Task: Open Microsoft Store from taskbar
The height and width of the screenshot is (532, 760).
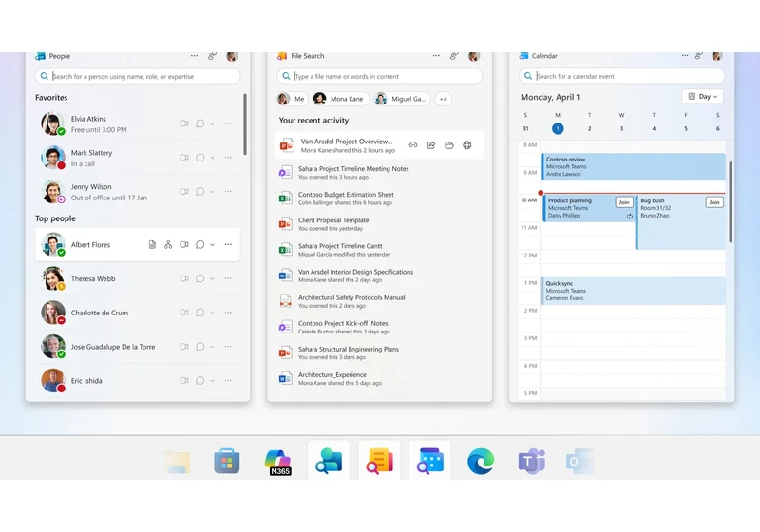Action: point(227,461)
